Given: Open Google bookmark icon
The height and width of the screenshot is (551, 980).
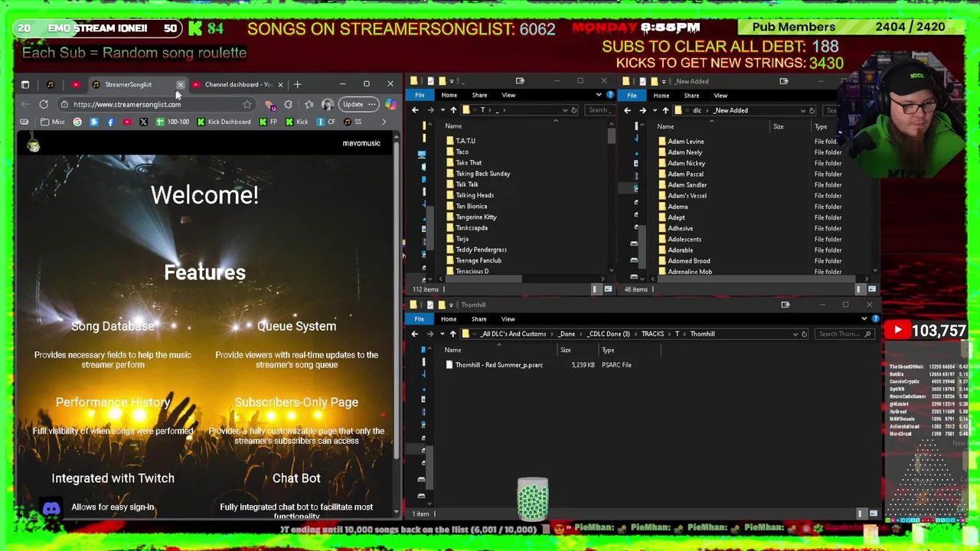Looking at the screenshot, I should pyautogui.click(x=77, y=122).
